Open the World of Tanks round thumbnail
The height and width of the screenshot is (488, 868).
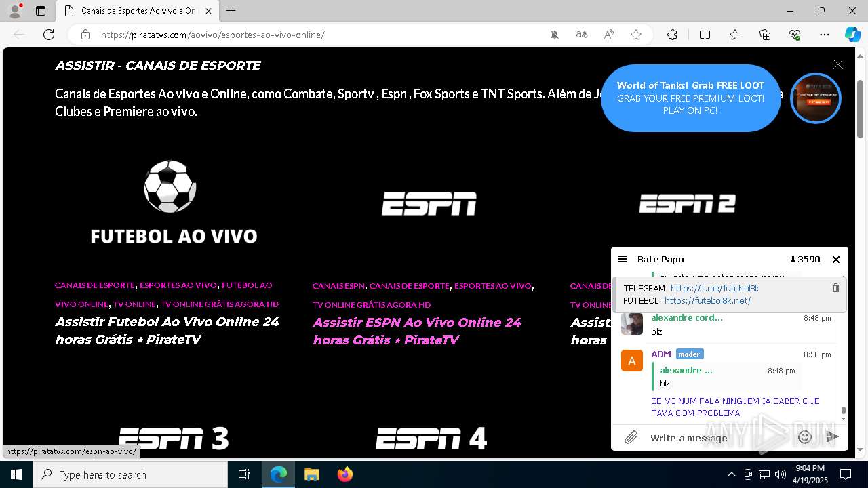tap(816, 98)
